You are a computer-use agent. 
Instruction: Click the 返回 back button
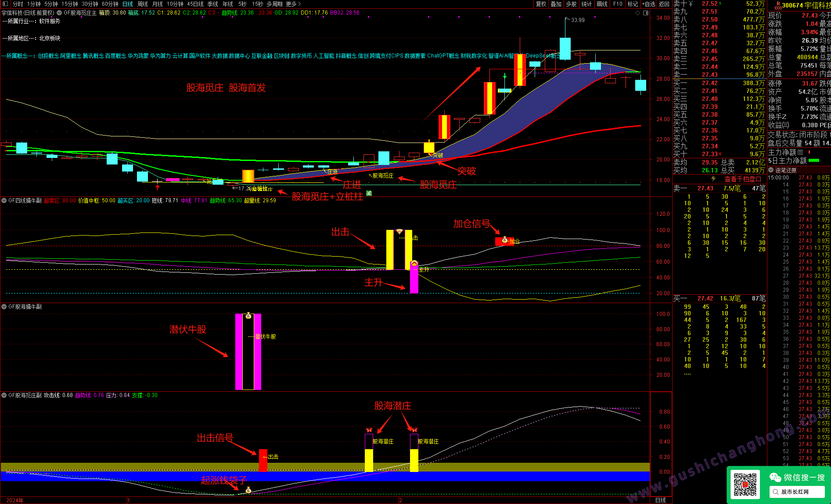(x=664, y=4)
